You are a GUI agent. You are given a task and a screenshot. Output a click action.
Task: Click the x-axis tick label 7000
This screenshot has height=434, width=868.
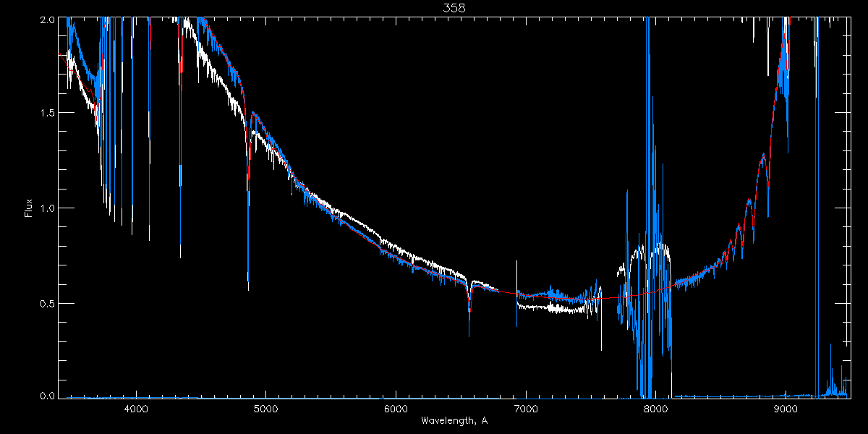(526, 410)
